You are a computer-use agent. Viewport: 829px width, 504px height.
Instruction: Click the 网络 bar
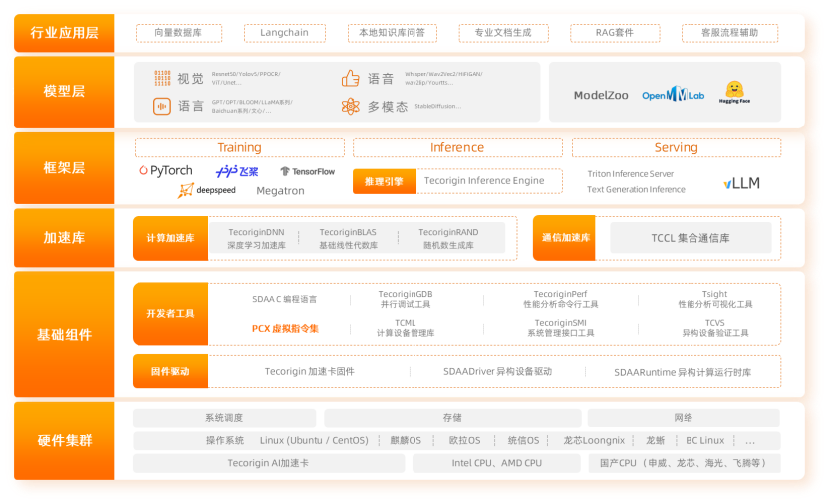tap(684, 418)
